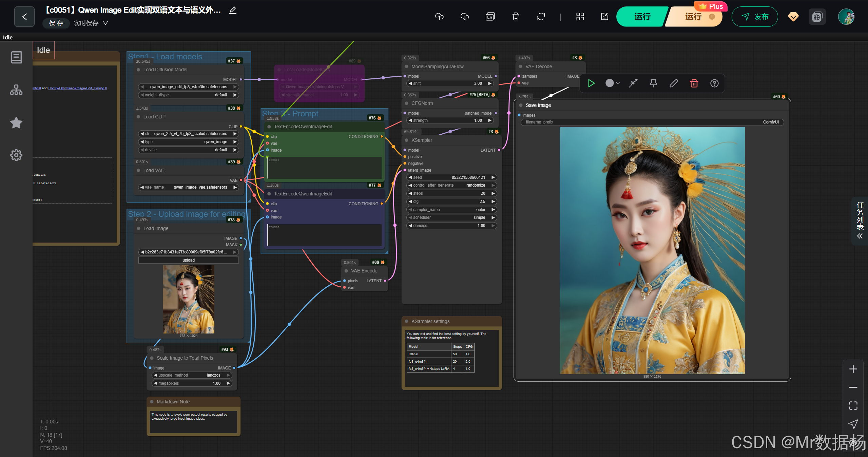Click the green 运行 run button
This screenshot has height=457, width=868.
pos(642,17)
